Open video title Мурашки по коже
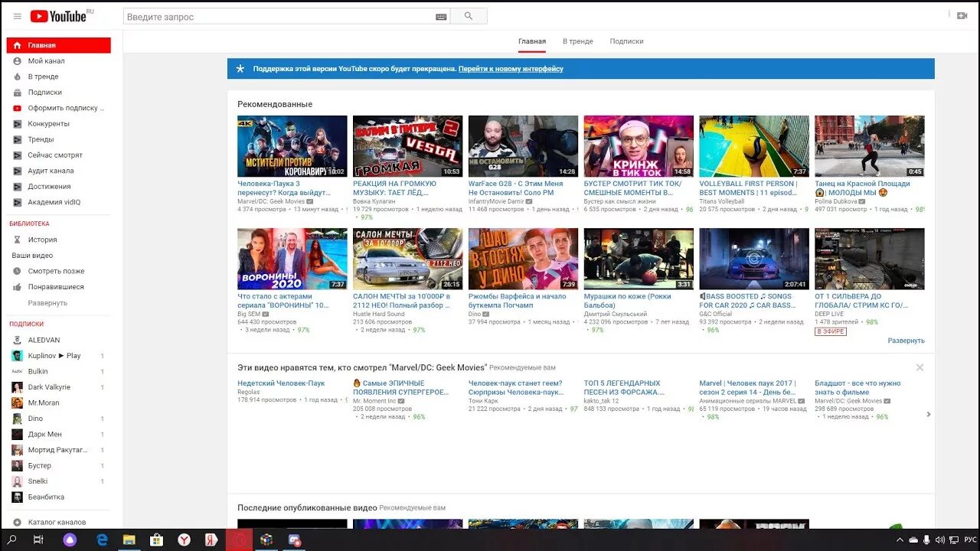This screenshot has width=980, height=551. coord(627,301)
